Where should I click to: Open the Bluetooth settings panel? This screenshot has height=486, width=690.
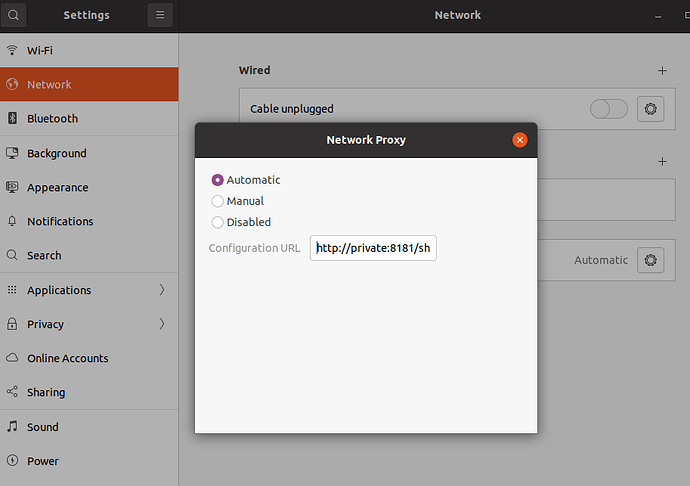[x=89, y=118]
